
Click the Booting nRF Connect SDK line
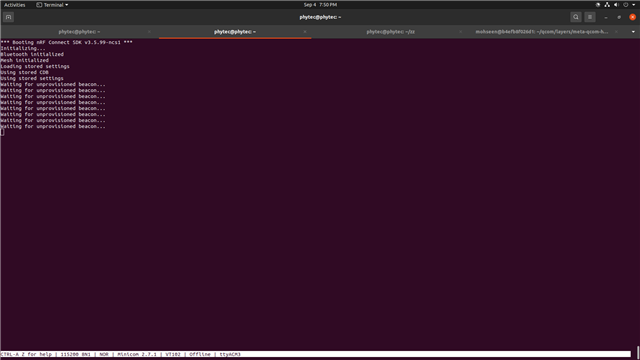67,42
